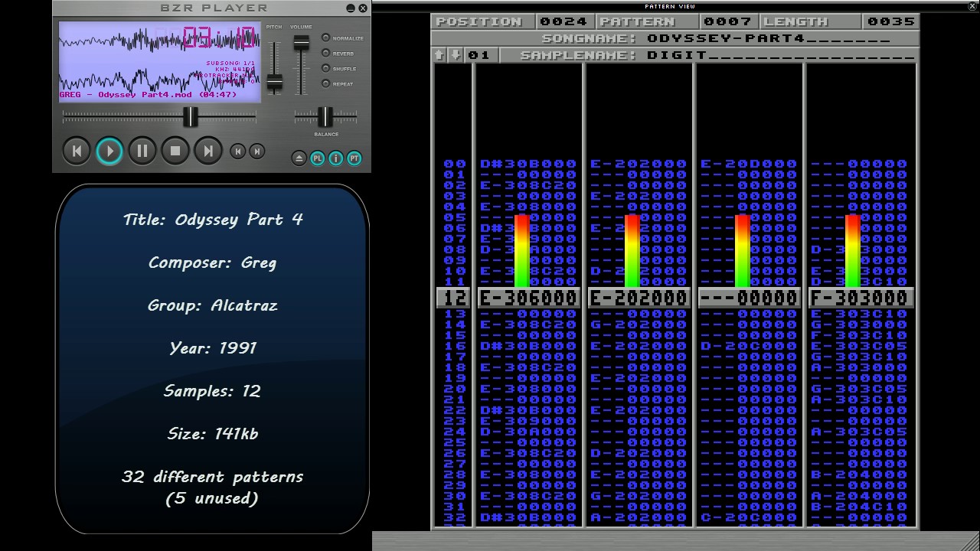This screenshot has height=551, width=980.
Task: Click the Group: Alcatraz text
Action: [x=213, y=305]
